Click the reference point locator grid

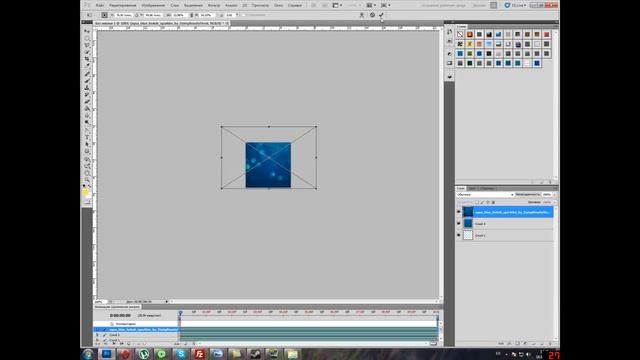[x=104, y=15]
